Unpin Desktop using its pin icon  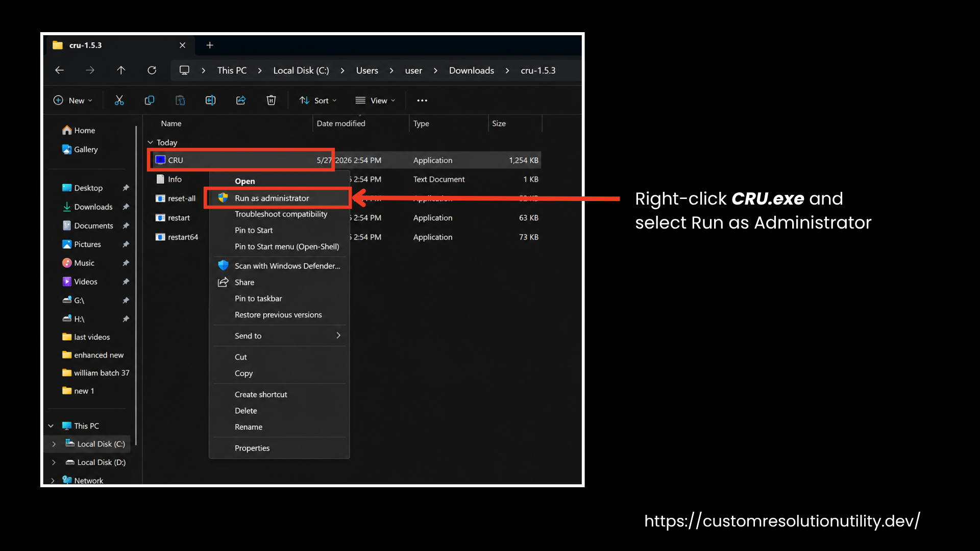(126, 188)
